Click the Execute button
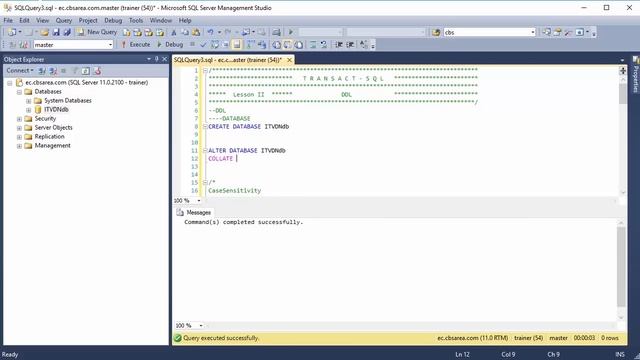The image size is (640, 360). (136, 44)
